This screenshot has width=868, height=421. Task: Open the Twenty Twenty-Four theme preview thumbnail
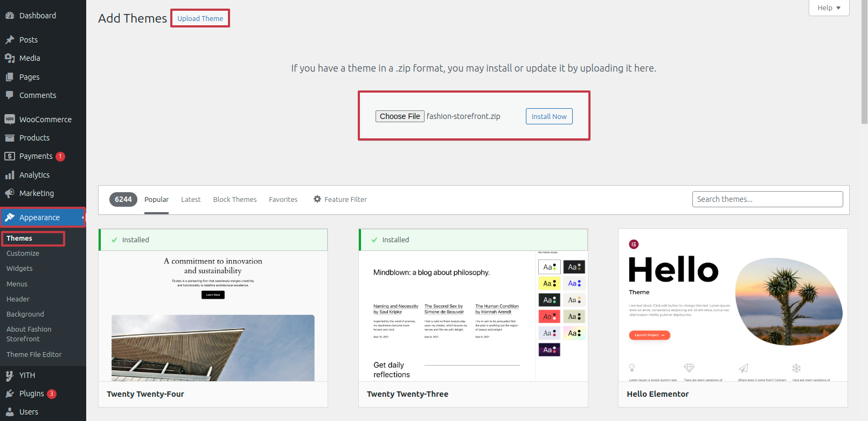click(213, 316)
